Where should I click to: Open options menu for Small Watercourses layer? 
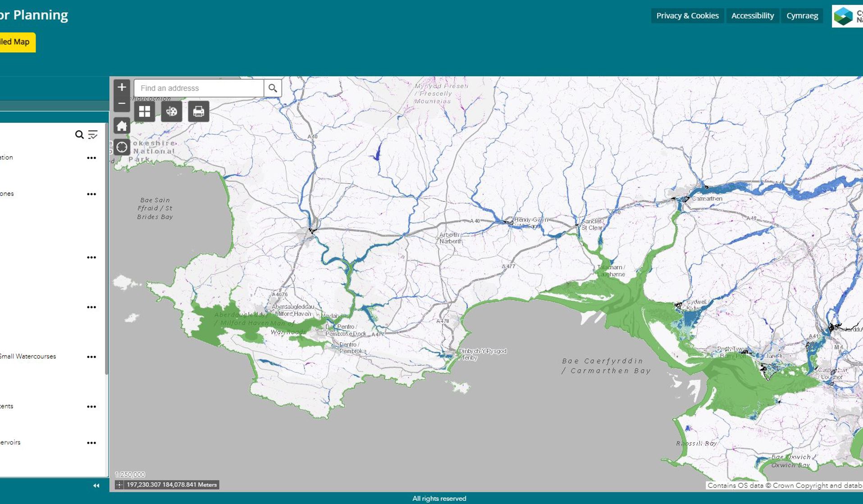(92, 356)
